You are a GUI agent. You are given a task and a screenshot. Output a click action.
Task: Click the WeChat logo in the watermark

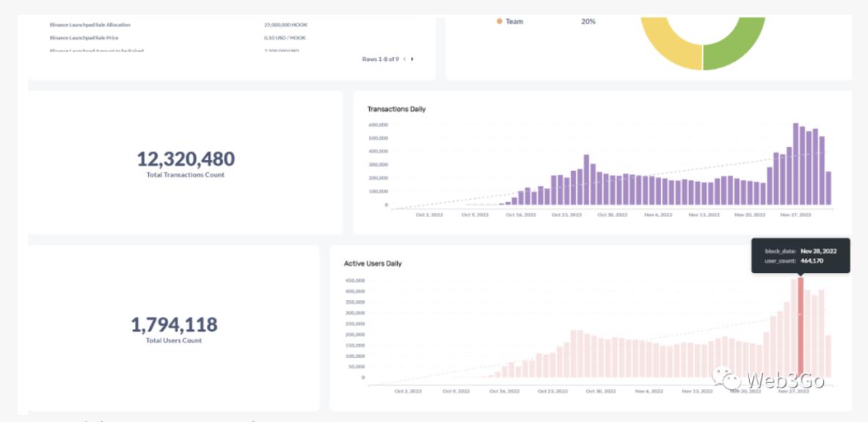pos(729,379)
